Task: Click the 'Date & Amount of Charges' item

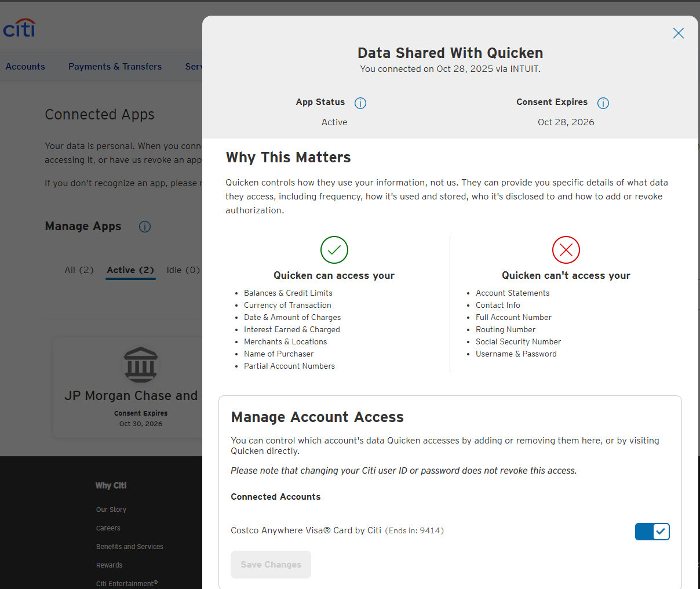Action: [292, 317]
